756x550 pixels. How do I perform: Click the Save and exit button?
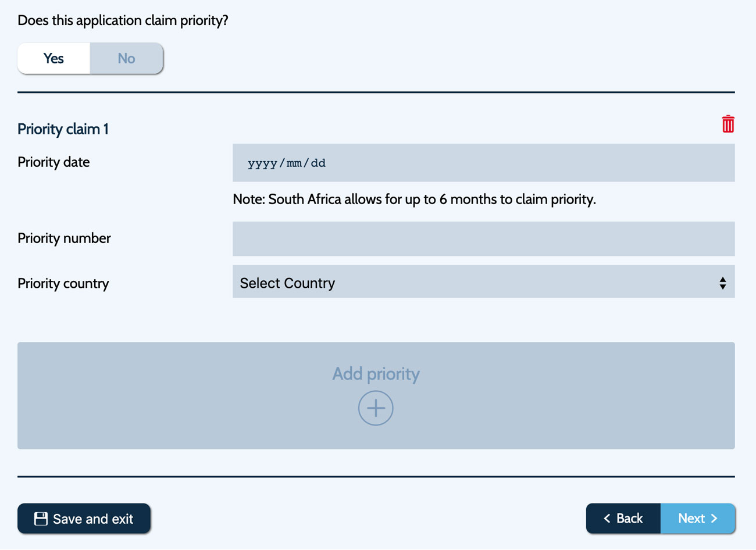click(84, 519)
